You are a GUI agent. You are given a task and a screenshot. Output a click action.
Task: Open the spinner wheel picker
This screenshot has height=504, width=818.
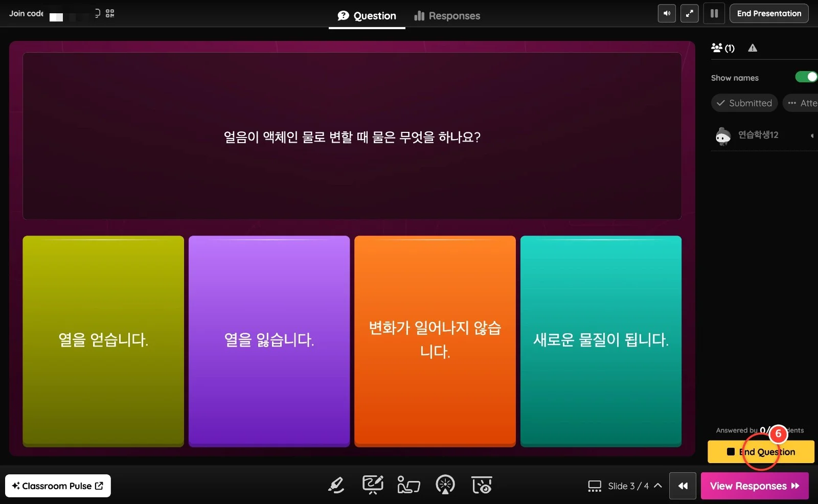(445, 485)
